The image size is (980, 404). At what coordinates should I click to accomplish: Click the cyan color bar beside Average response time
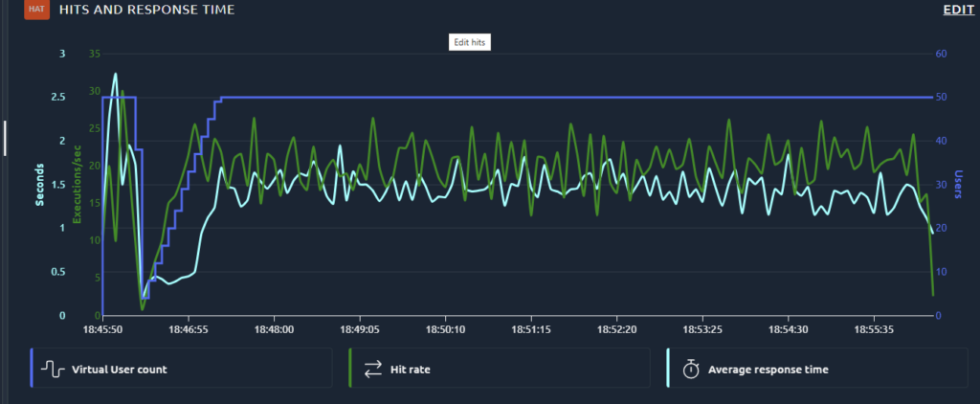[667, 368]
